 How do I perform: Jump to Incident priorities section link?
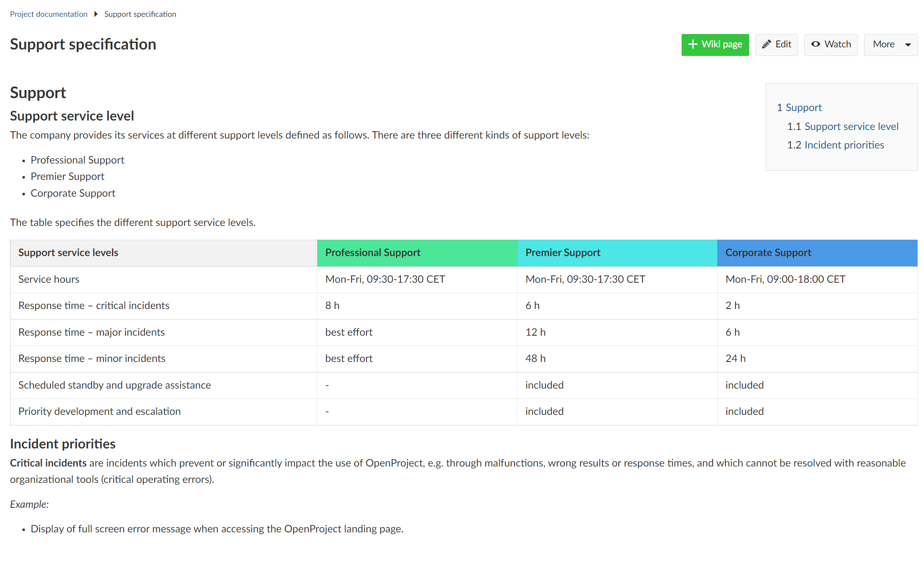tap(844, 145)
